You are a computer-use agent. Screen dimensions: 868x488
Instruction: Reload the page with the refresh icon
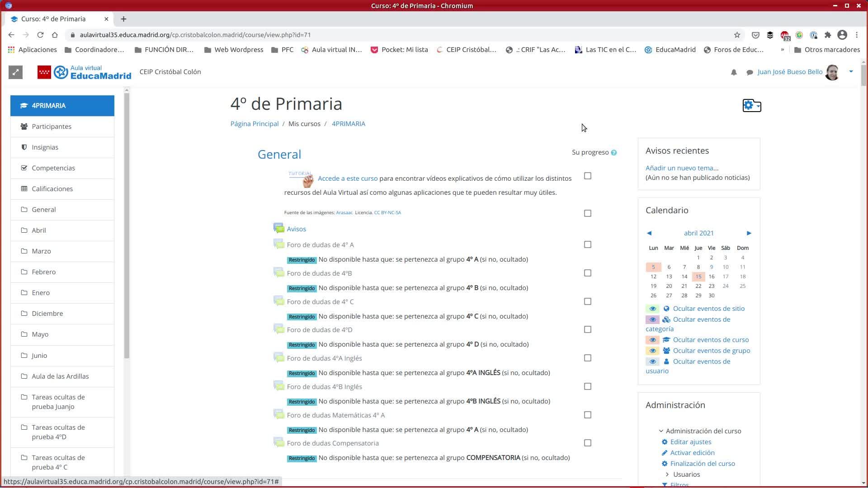(x=40, y=35)
